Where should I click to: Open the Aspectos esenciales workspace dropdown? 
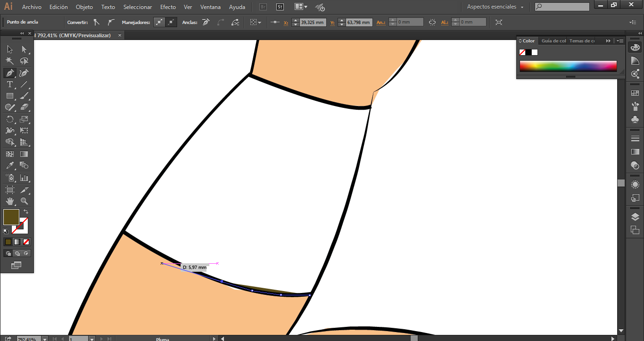[x=495, y=7]
